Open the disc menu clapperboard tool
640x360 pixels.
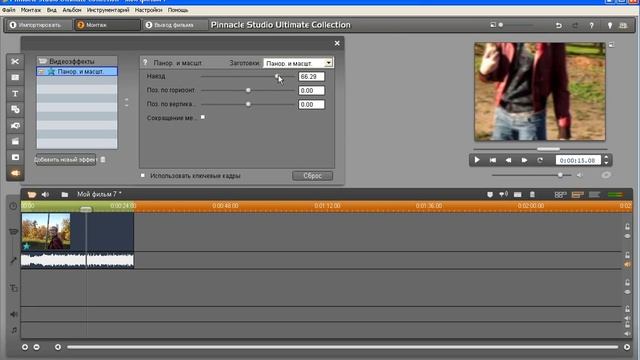click(15, 141)
